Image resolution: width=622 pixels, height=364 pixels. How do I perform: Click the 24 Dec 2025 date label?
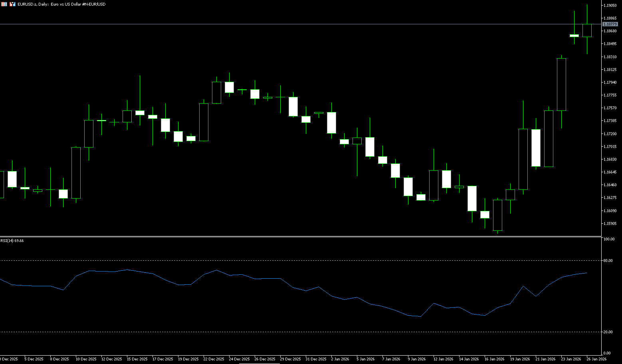[239, 359]
